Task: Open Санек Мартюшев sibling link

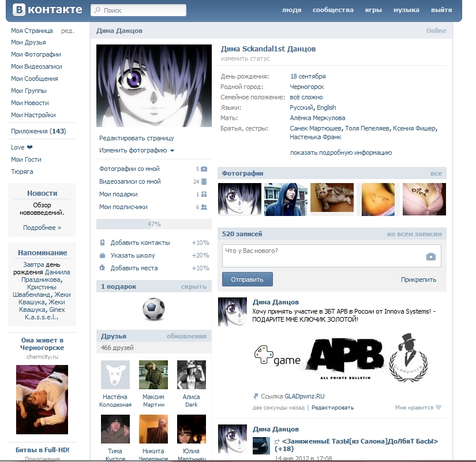Action: (316, 129)
